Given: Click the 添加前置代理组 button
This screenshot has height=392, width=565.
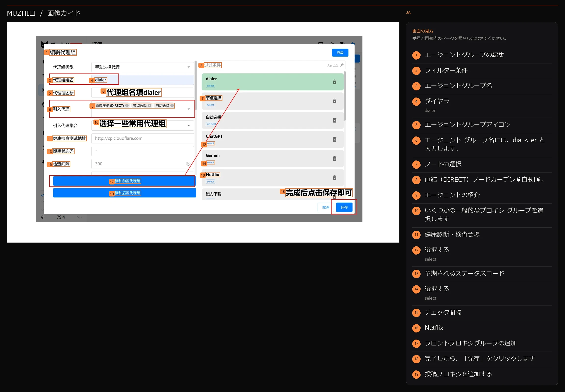Looking at the screenshot, I should 124,181.
